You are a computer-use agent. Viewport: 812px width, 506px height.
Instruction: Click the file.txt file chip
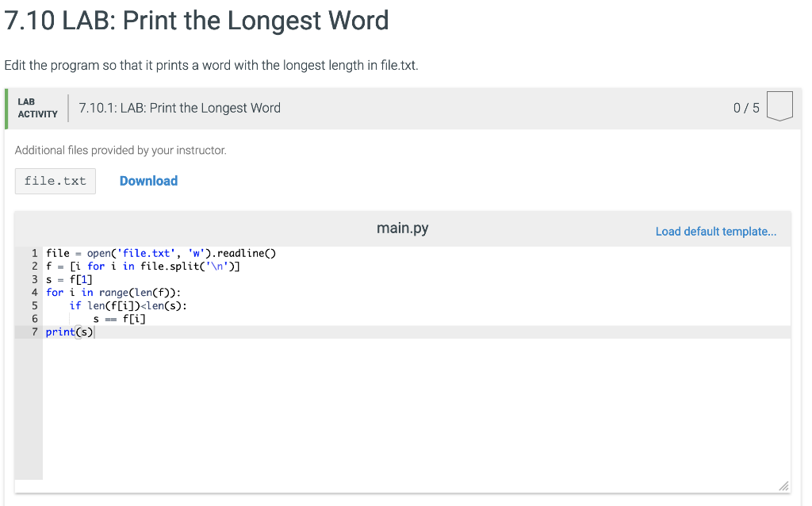(x=55, y=181)
